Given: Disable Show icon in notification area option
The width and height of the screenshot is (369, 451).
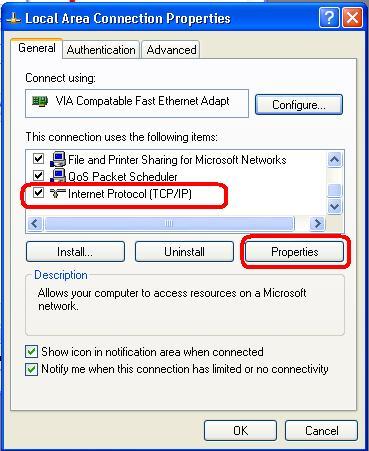Looking at the screenshot, I should coord(31,352).
